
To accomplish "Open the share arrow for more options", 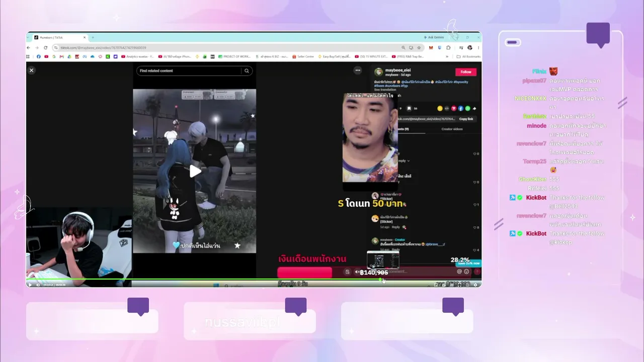I will click(x=474, y=108).
